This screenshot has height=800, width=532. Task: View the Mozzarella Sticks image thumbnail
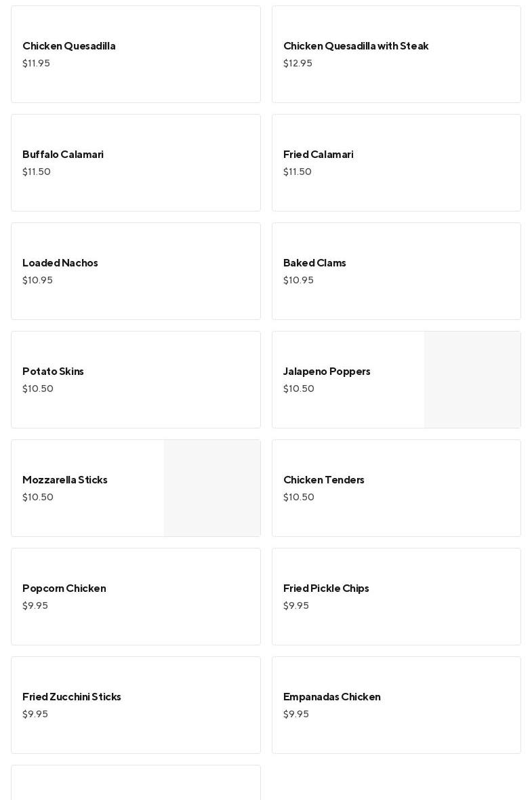212,488
